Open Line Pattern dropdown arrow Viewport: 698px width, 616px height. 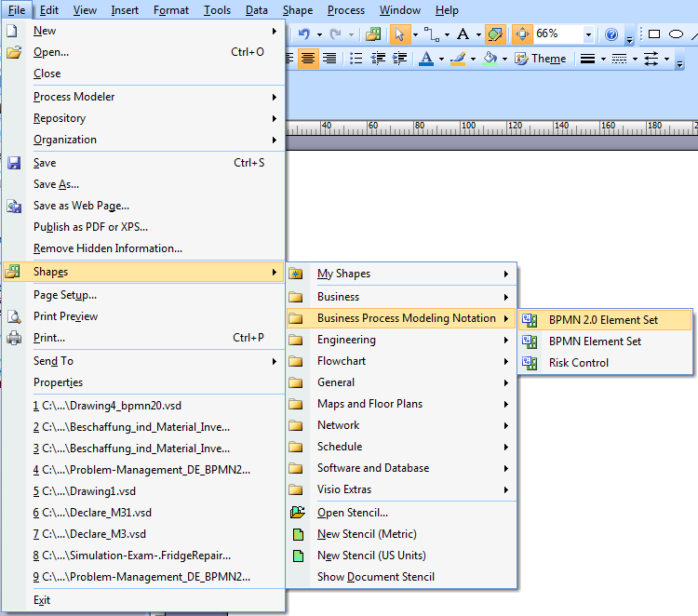pos(635,59)
